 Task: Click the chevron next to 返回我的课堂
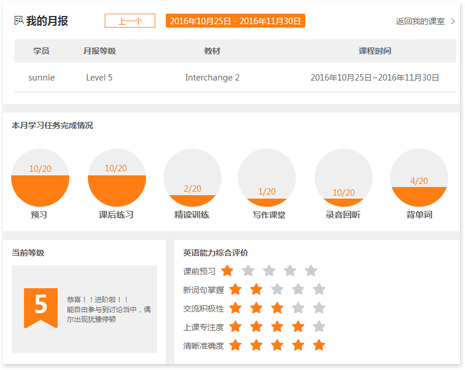[x=453, y=21]
